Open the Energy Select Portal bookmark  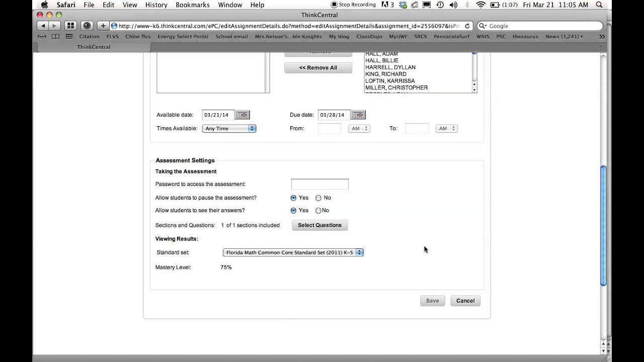pos(183,36)
